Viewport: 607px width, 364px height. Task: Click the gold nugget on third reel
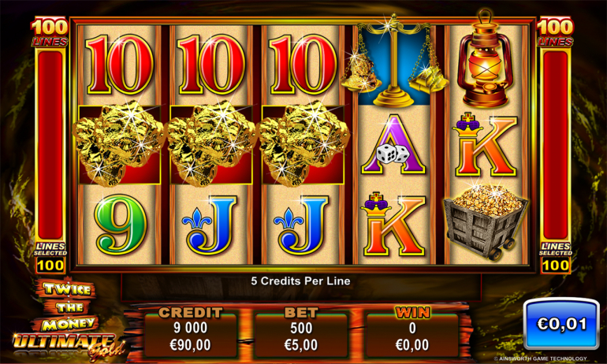coord(304,143)
